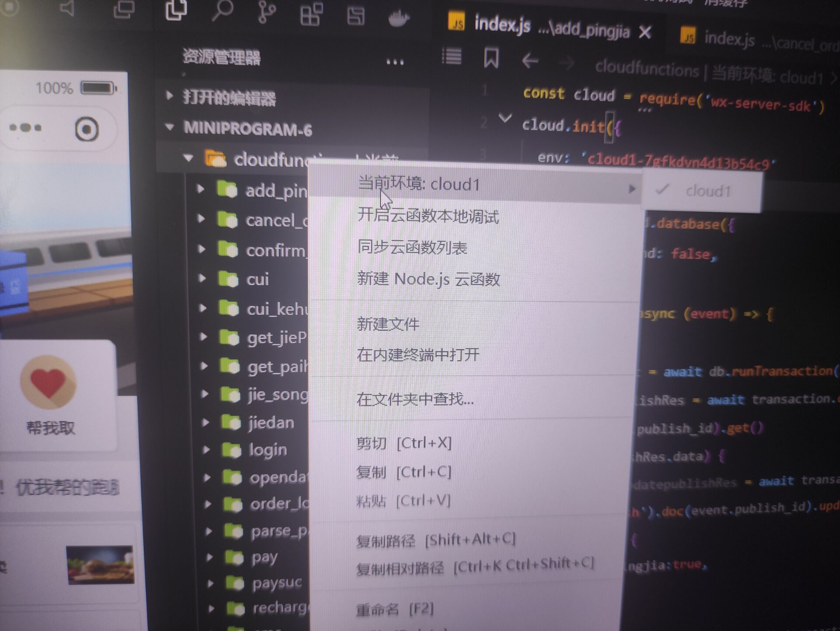Viewport: 840px width, 631px height.
Task: Open the Extensions panel icon
Action: coord(311,14)
